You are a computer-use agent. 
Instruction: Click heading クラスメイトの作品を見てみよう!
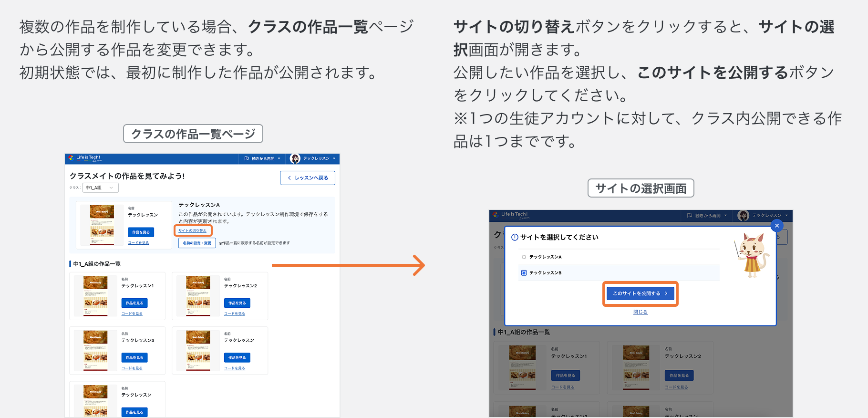(127, 176)
